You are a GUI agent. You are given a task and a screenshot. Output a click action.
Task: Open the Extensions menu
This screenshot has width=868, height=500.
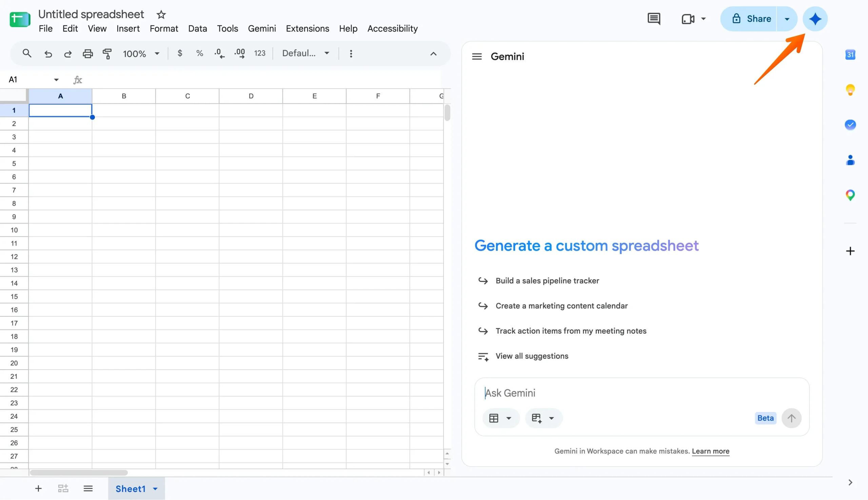pyautogui.click(x=307, y=28)
